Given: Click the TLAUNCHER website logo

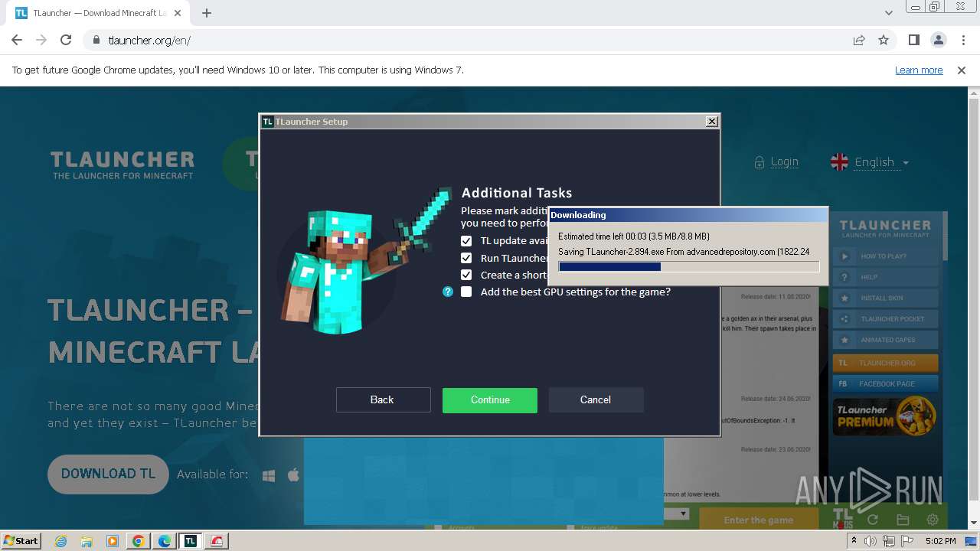Looking at the screenshot, I should pyautogui.click(x=122, y=165).
